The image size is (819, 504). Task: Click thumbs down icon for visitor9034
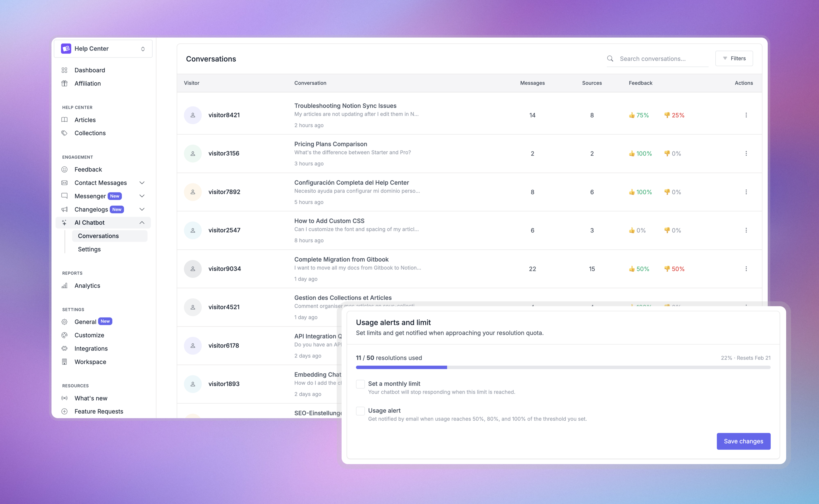(x=667, y=269)
